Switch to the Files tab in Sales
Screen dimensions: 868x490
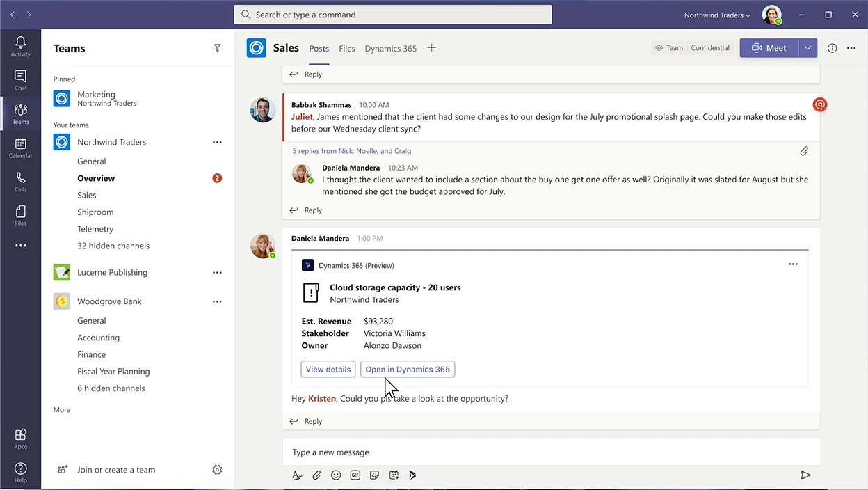(x=346, y=48)
